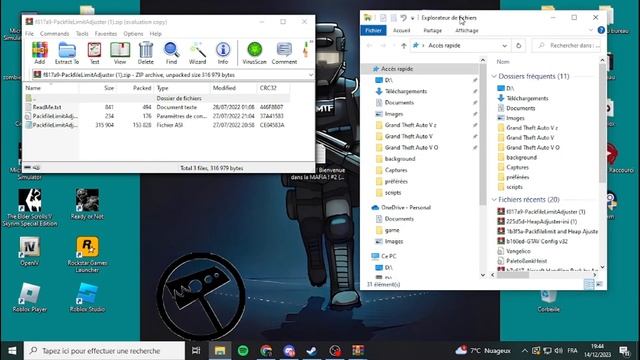Select the Ready or Not desktop icon
The width and height of the screenshot is (640, 360).
pyautogui.click(x=87, y=204)
